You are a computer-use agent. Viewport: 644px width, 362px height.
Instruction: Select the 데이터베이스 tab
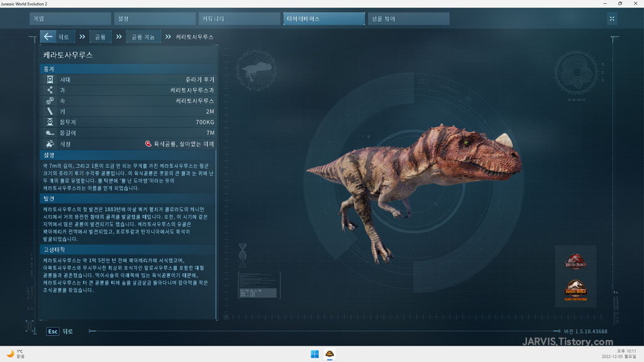coord(324,19)
